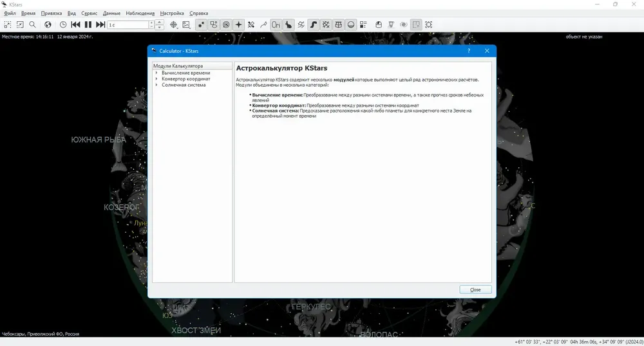644x346 pixels.
Task: Select Конвертор координат module
Action: 185,78
